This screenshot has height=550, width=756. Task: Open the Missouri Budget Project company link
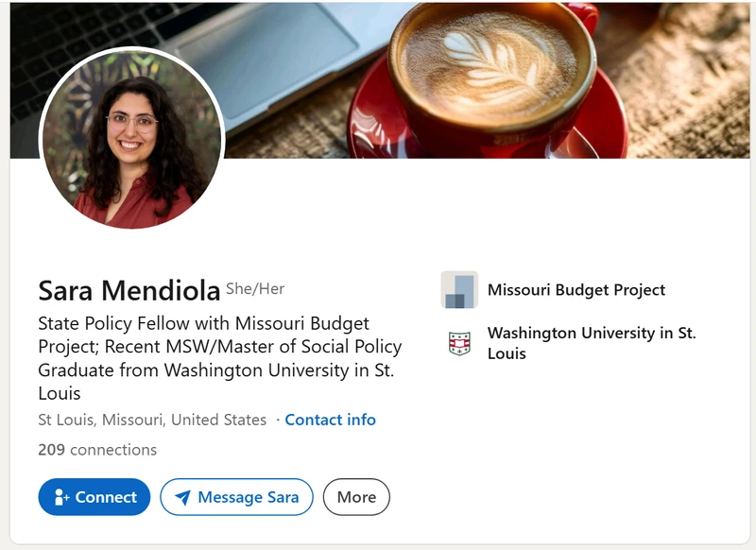(576, 290)
